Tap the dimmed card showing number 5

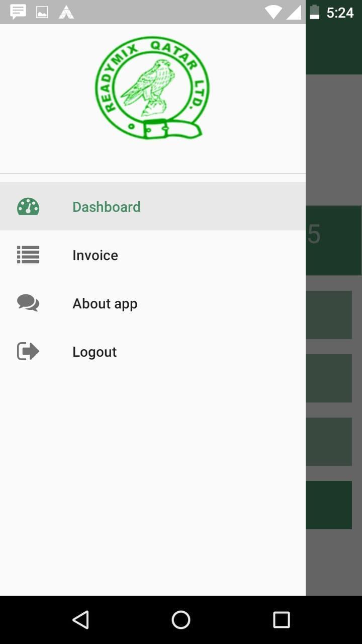(x=334, y=240)
